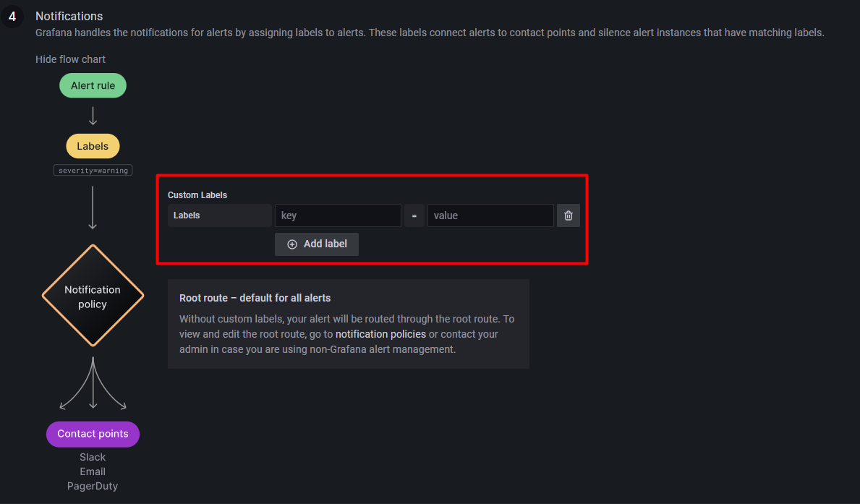The image size is (860, 504).
Task: Click the step 4 number badge
Action: click(12, 17)
